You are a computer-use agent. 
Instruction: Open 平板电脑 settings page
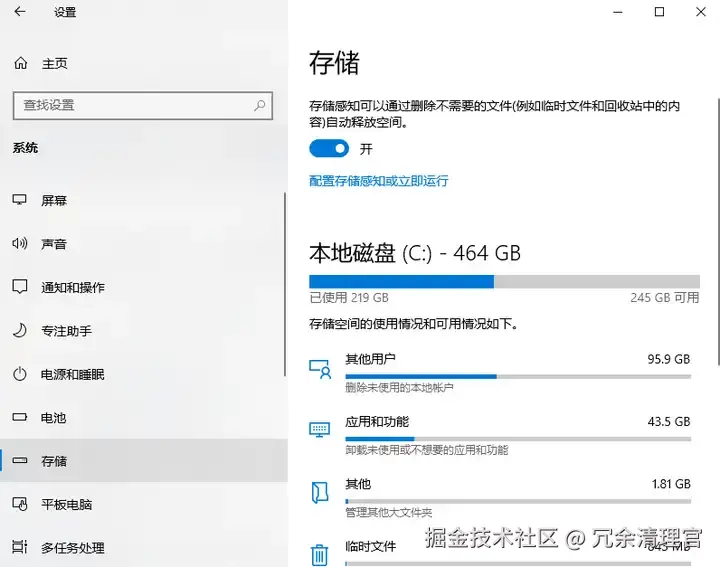click(142, 504)
